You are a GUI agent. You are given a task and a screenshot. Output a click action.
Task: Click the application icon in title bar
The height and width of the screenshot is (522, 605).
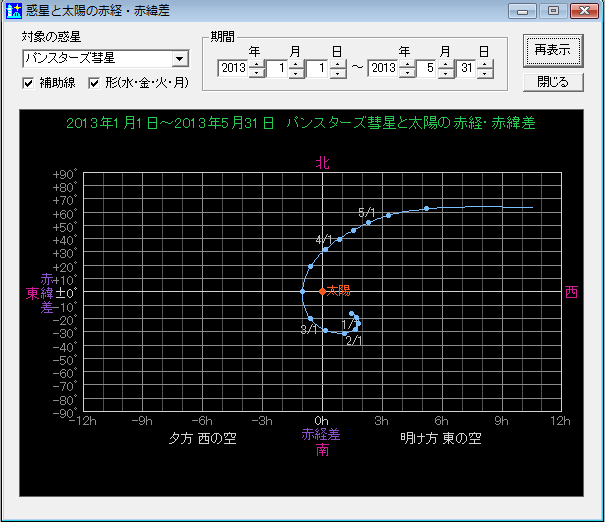[x=12, y=11]
